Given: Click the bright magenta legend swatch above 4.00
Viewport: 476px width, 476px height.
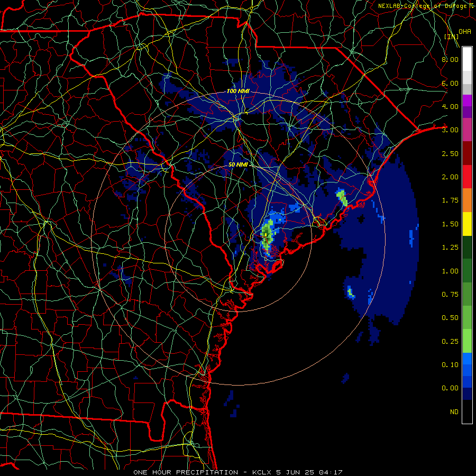Looking at the screenshot, I should pyautogui.click(x=467, y=100).
